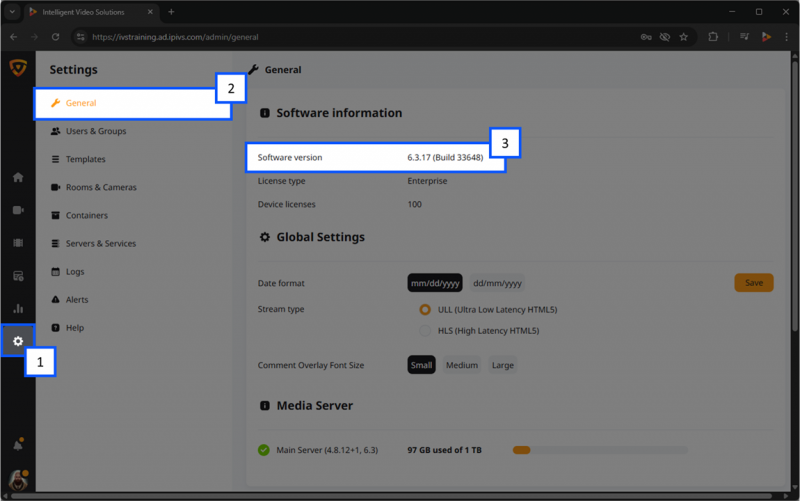Open the user profile avatar
Viewport: 800px width, 501px height.
click(18, 480)
